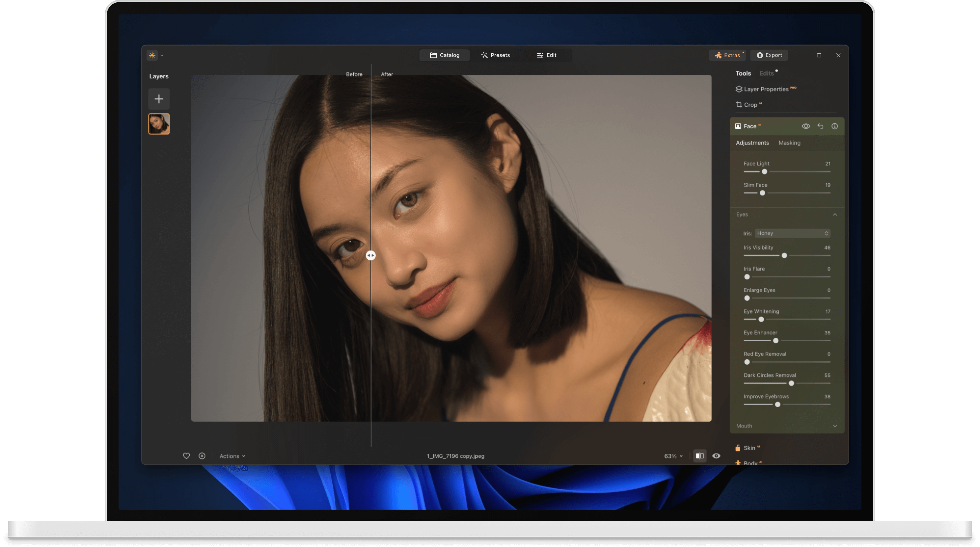Toggle quick preview with the eye icon
Viewport: 980px width, 547px height.
coord(717,456)
